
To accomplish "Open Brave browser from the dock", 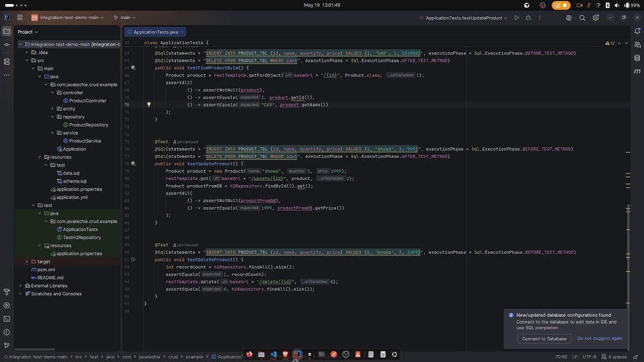I will [x=285, y=354].
